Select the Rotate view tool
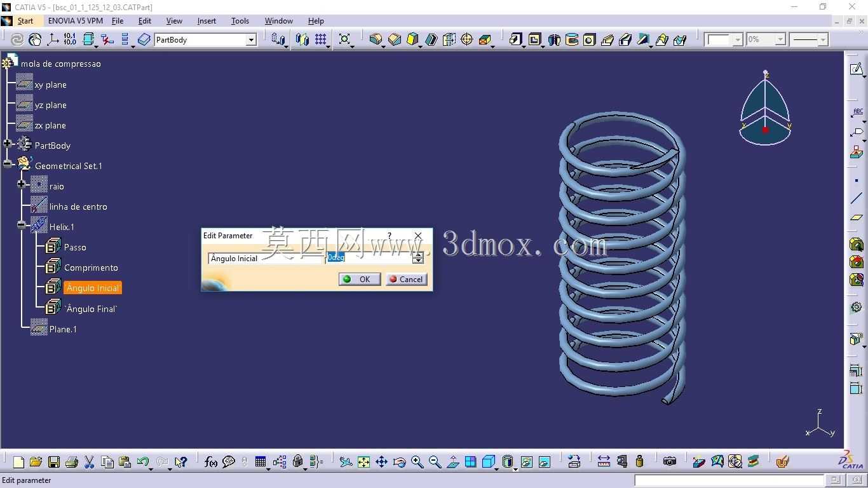This screenshot has width=868, height=488. 399,462
